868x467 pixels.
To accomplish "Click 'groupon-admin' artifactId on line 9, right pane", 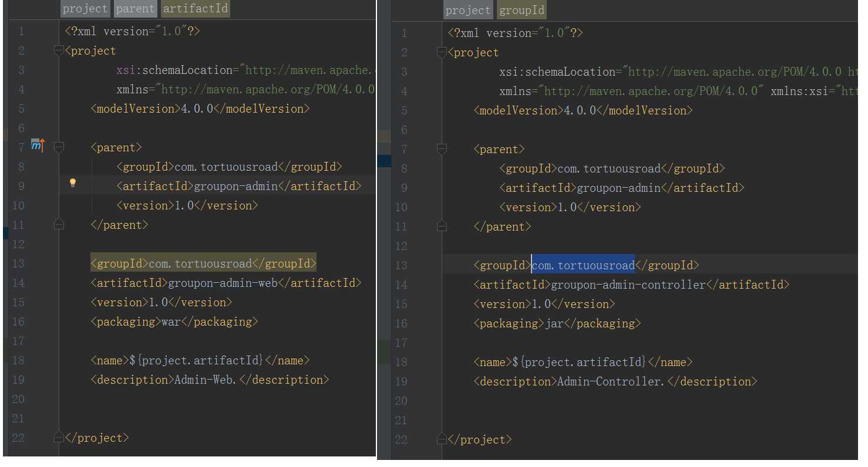I will 618,188.
